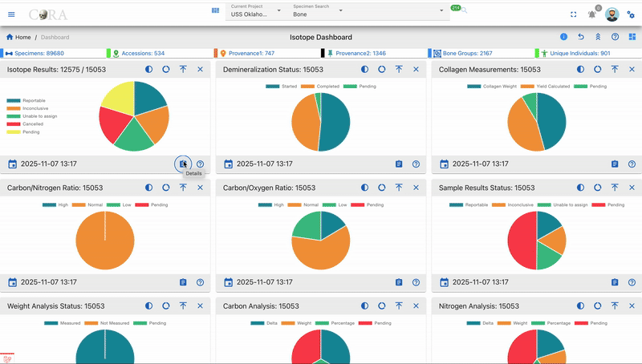The width and height of the screenshot is (642, 364).
Task: Open the Accessions: 534 link
Action: point(143,53)
